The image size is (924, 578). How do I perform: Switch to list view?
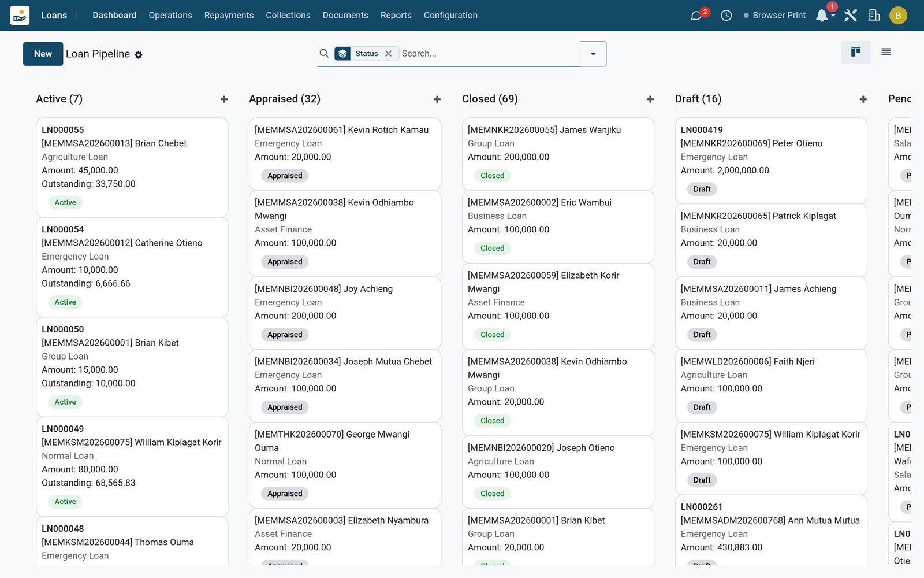pyautogui.click(x=886, y=53)
